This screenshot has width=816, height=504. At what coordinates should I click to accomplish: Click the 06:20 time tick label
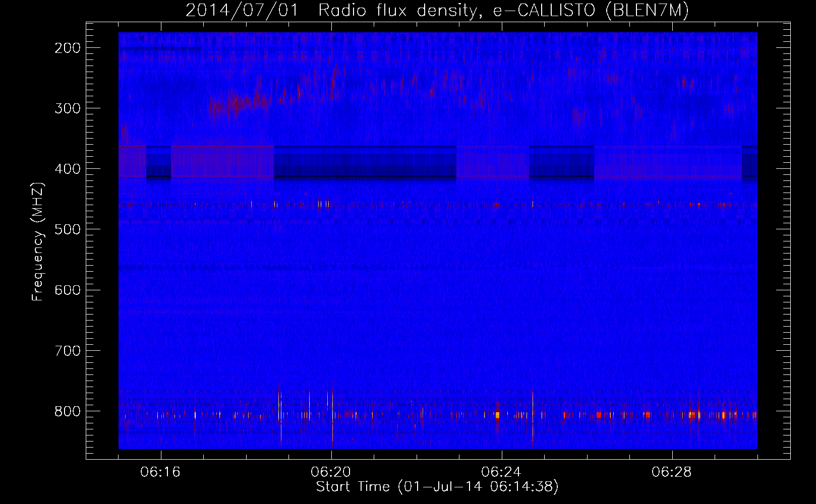(331, 472)
